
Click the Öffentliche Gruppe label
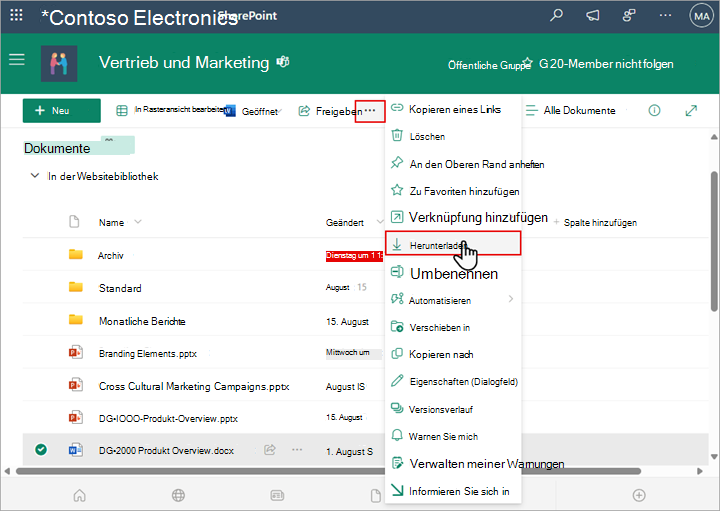[489, 65]
